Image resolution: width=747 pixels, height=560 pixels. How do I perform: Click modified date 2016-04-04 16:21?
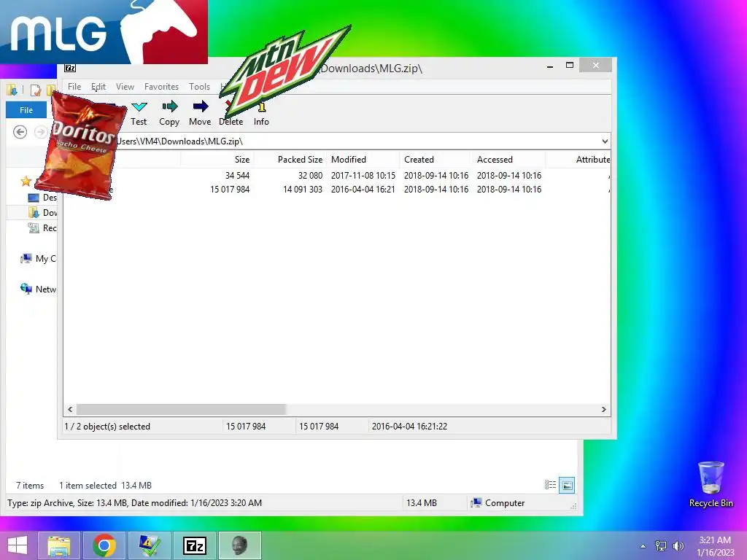click(x=363, y=190)
